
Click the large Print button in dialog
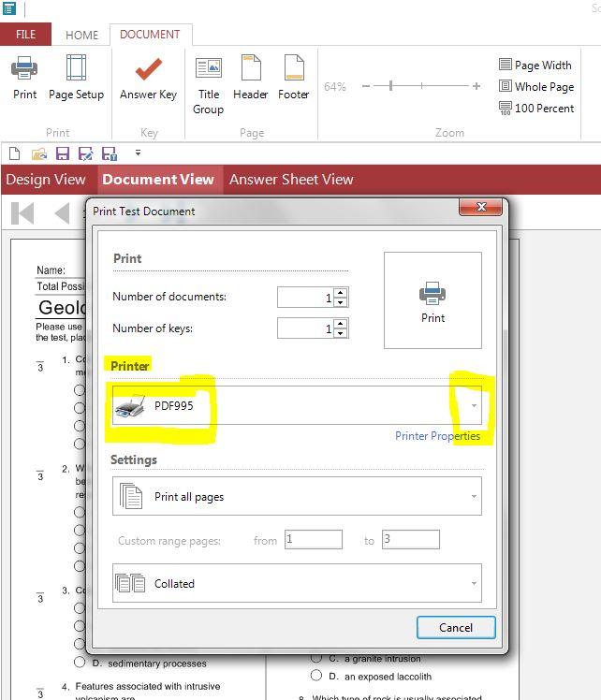432,300
